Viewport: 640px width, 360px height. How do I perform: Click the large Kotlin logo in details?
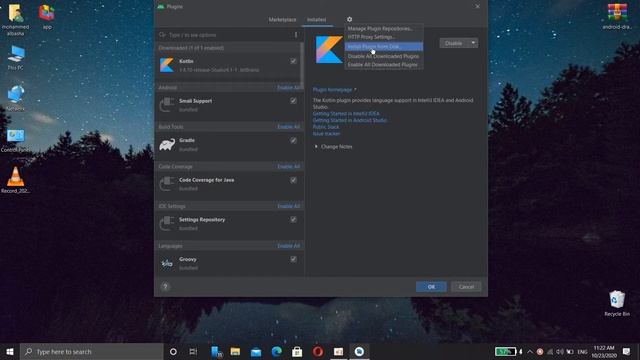(329, 49)
